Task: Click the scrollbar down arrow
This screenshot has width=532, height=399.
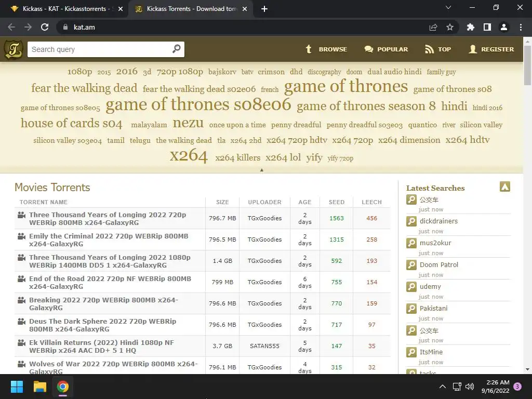Action: tap(527, 369)
